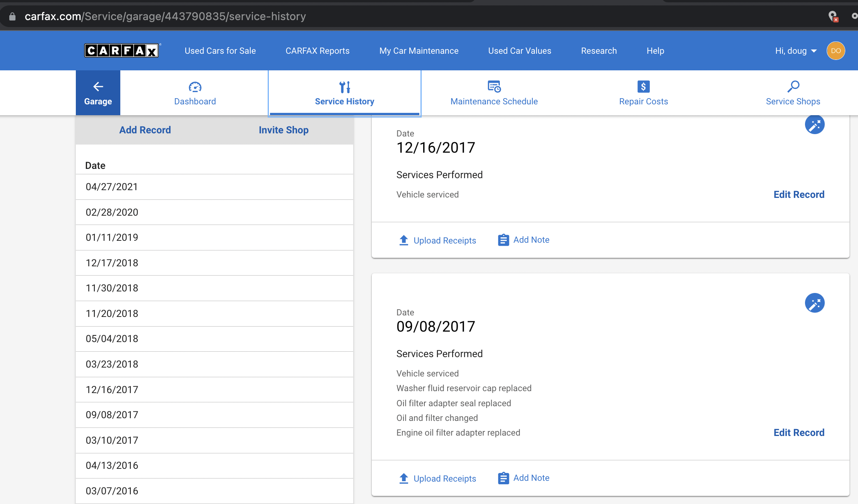Click the Date column header

point(95,165)
